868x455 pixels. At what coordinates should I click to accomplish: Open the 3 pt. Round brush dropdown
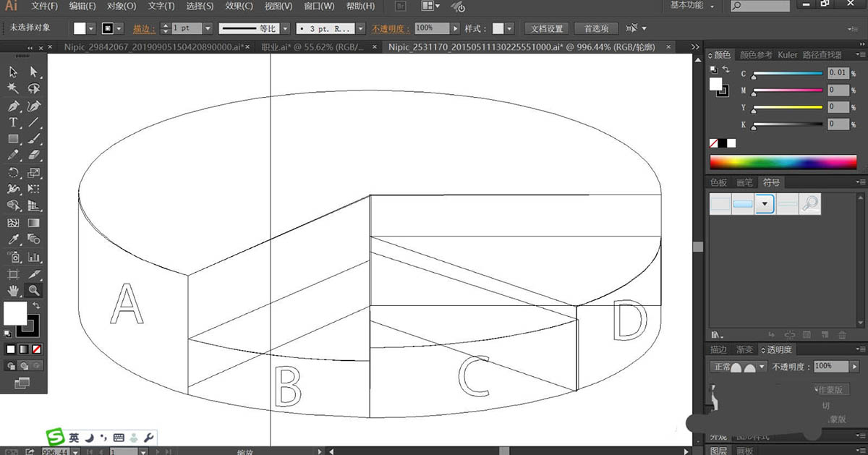point(362,28)
